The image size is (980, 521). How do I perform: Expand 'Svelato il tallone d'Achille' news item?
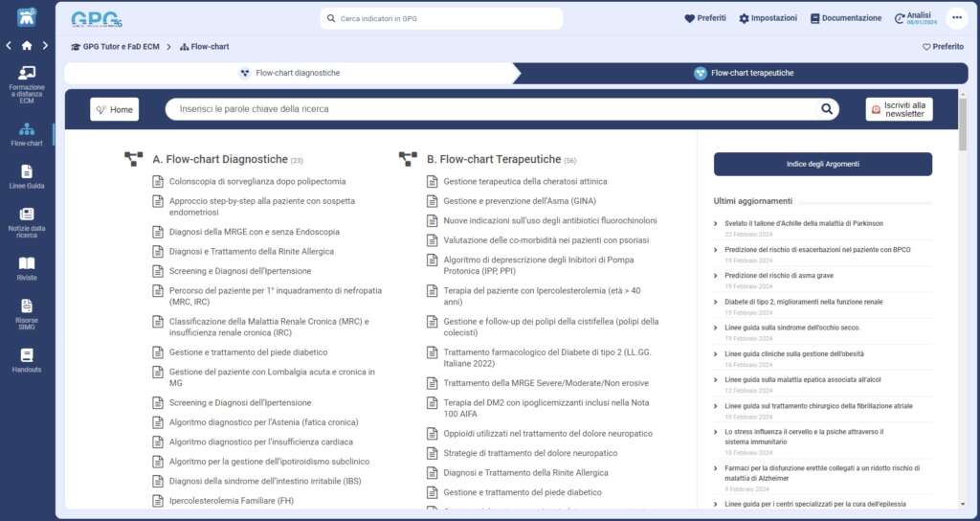click(x=799, y=223)
